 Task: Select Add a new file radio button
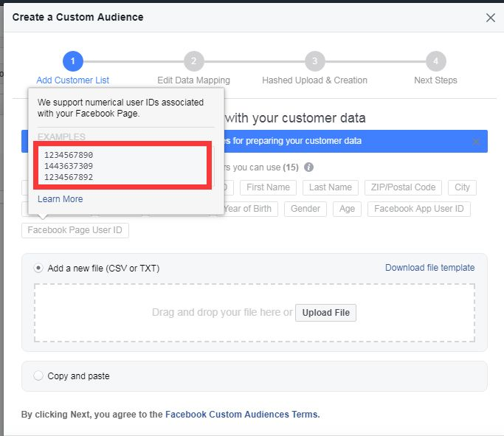(38, 268)
